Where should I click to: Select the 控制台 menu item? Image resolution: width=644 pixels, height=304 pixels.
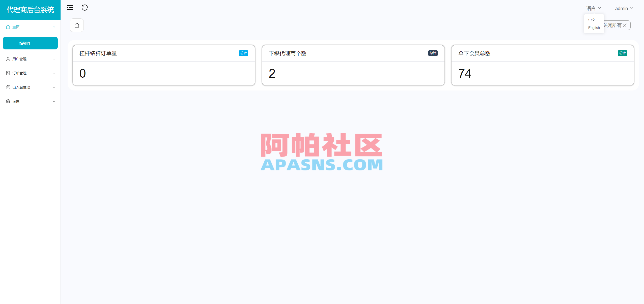(30, 43)
